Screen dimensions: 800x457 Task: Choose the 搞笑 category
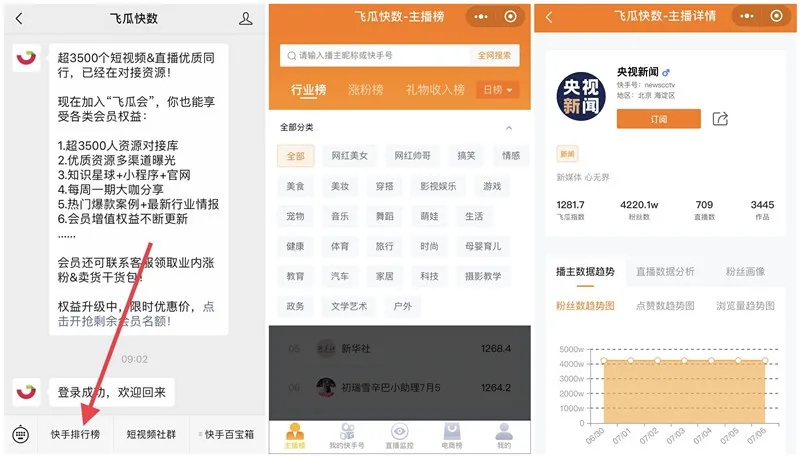pos(466,156)
